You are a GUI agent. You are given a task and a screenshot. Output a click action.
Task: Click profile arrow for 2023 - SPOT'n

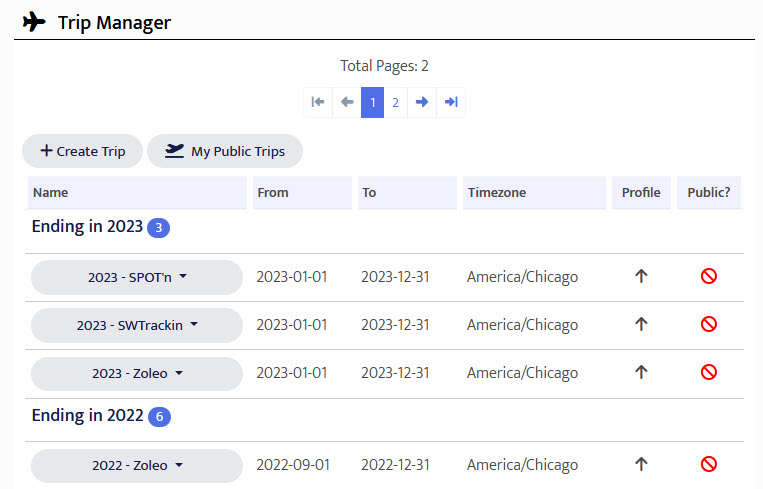pos(641,277)
